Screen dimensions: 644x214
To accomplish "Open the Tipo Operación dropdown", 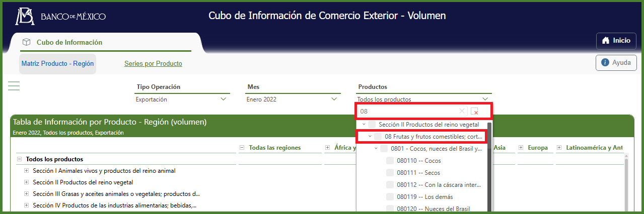I will pos(183,99).
